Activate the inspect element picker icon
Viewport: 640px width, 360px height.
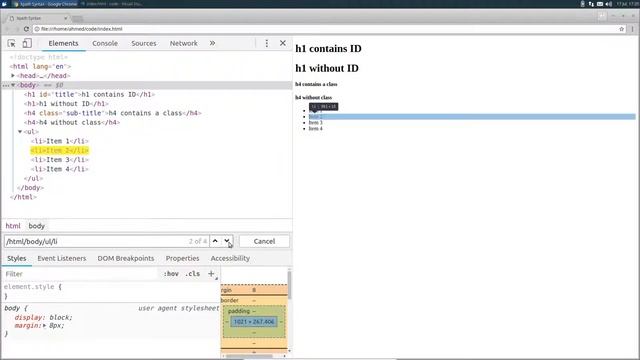click(x=11, y=43)
